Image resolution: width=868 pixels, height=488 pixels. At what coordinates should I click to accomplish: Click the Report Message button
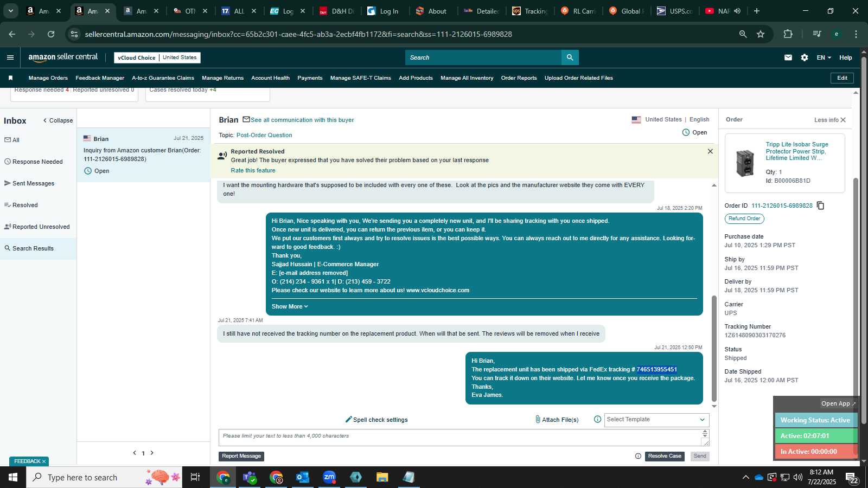click(241, 456)
